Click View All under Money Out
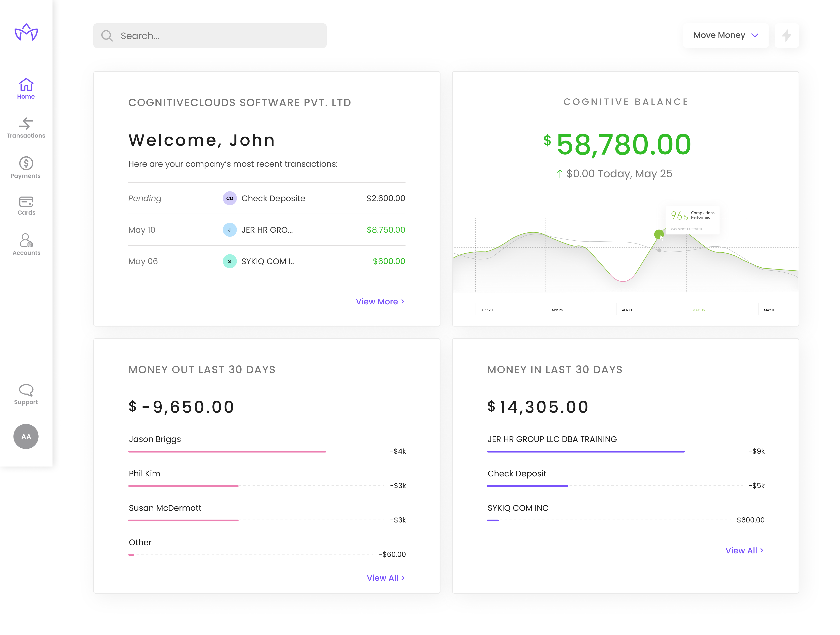 (385, 578)
